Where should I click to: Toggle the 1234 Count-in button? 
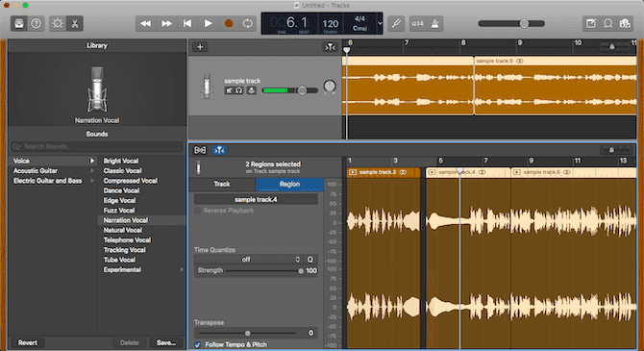tap(417, 23)
